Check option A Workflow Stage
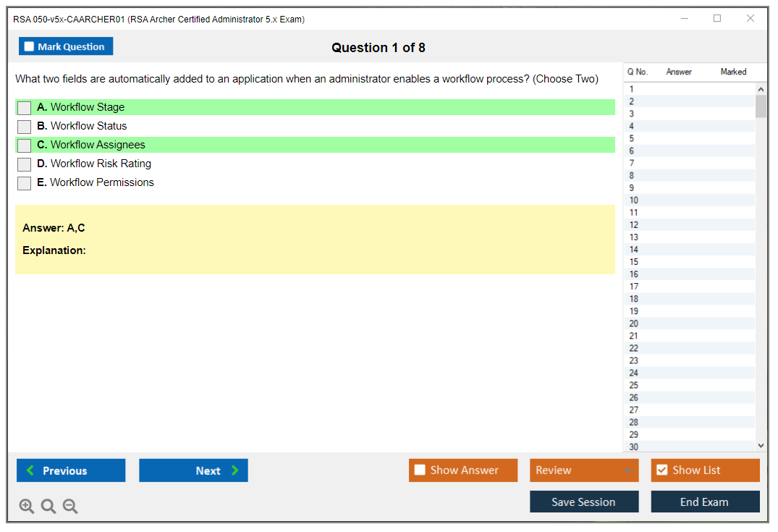 tap(24, 108)
